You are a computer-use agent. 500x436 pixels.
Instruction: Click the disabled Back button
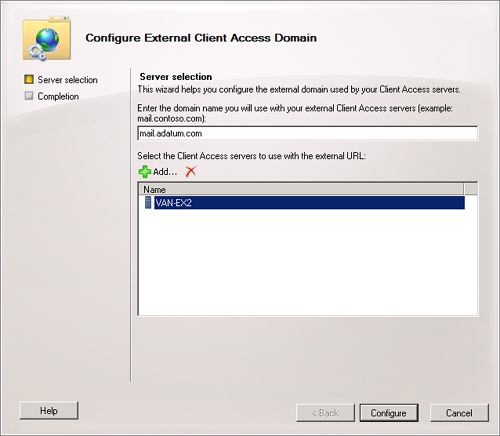pyautogui.click(x=325, y=413)
